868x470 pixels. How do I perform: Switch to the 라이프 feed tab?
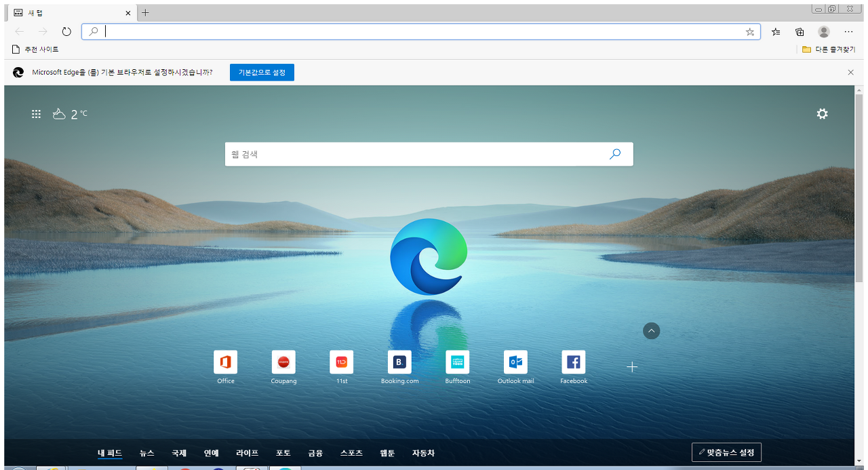point(248,453)
